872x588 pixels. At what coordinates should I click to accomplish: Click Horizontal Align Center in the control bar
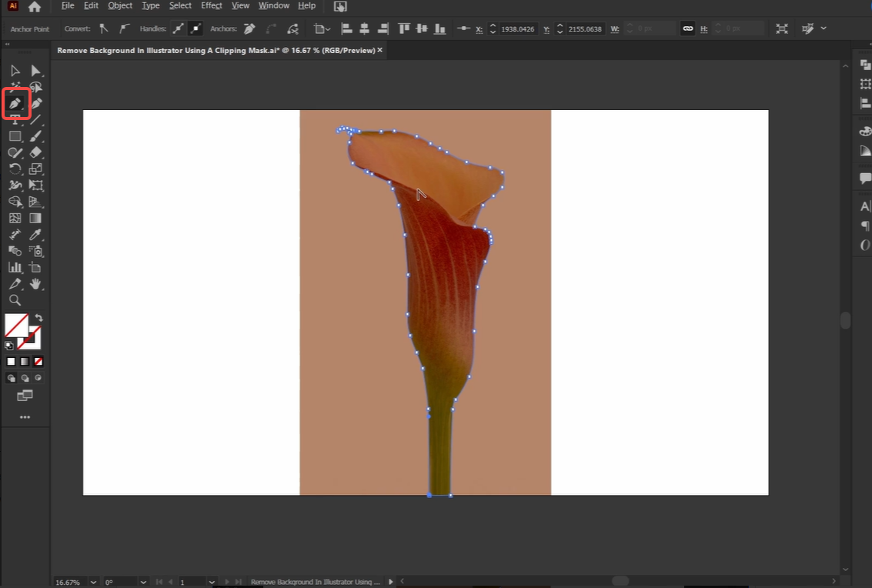[363, 28]
